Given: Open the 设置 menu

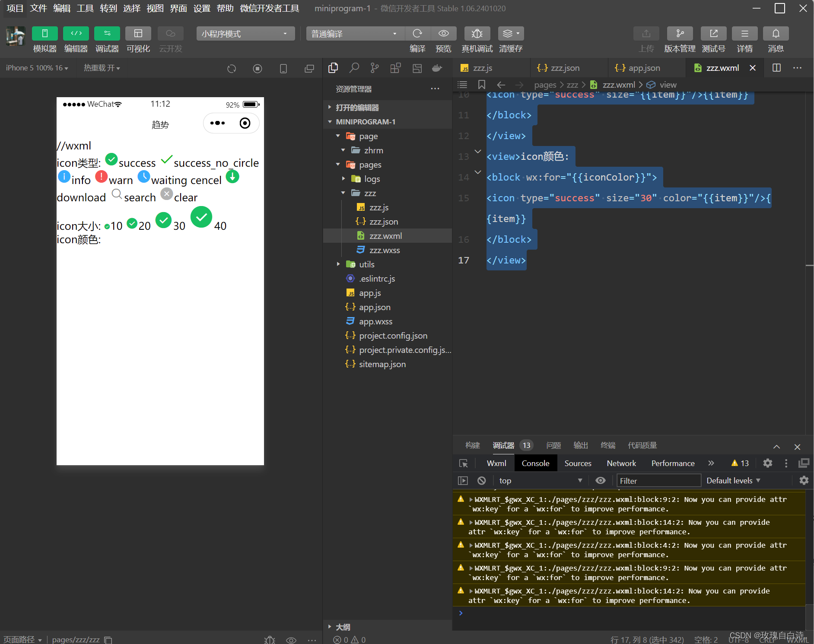Looking at the screenshot, I should click(202, 8).
